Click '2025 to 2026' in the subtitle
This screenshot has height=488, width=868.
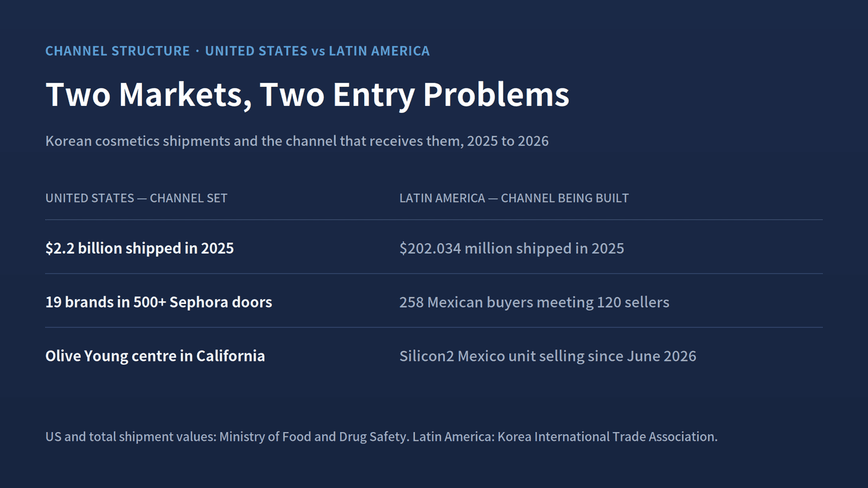(508, 141)
